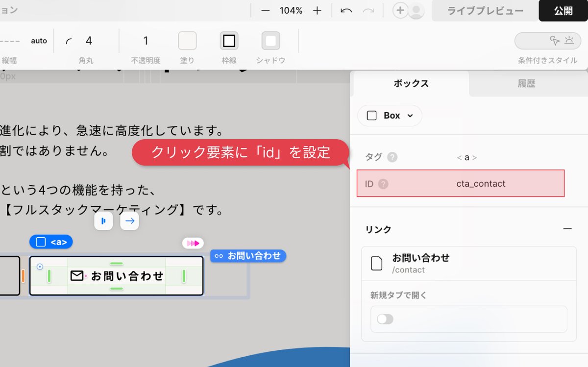Viewport: 588px width, 367px height.
Task: Show help for the ID field
Action: pyautogui.click(x=383, y=184)
